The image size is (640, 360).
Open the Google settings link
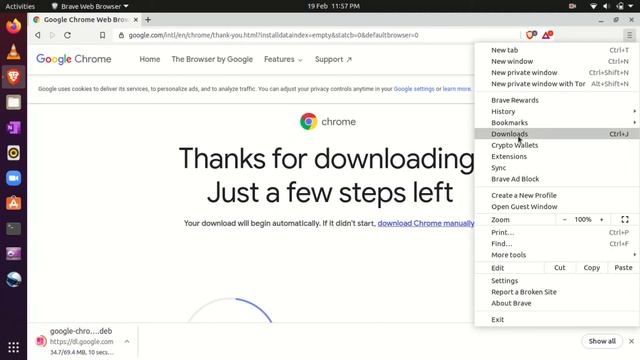pyautogui.click(x=414, y=89)
